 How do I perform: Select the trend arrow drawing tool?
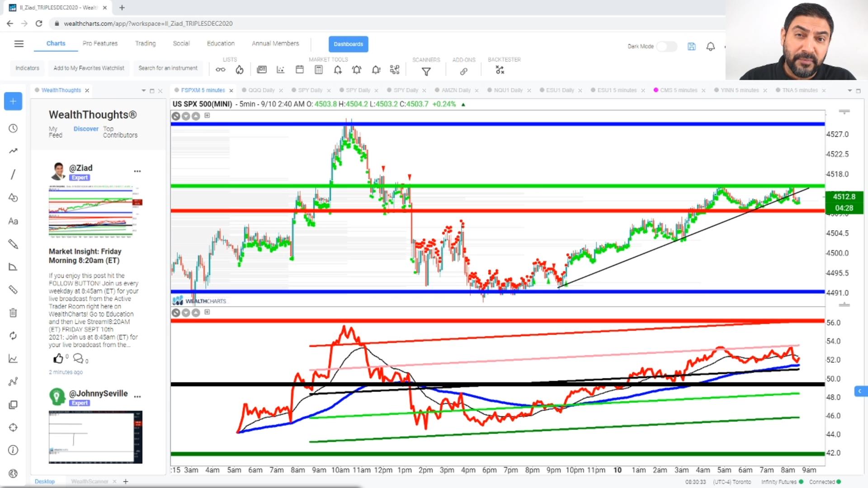point(13,151)
